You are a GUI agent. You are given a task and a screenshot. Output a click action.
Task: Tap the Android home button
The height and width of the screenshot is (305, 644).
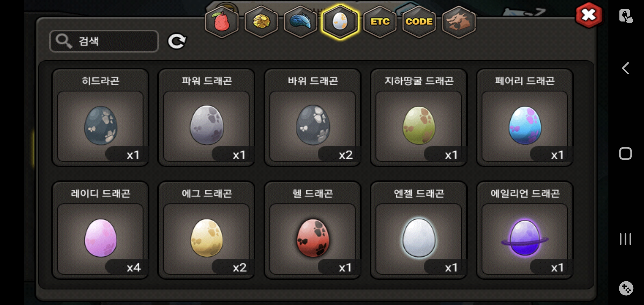[625, 154]
